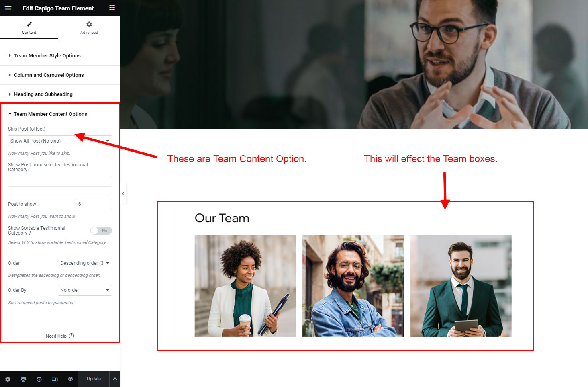Viewport: 588px width, 387px height.
Task: Collapse the editor panel with side arrow
Action: (x=123, y=194)
